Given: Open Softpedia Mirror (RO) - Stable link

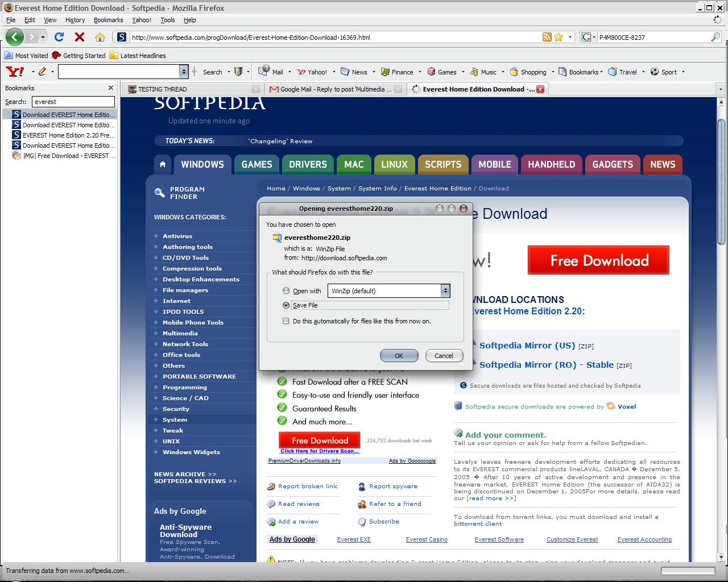Looking at the screenshot, I should click(x=547, y=365).
